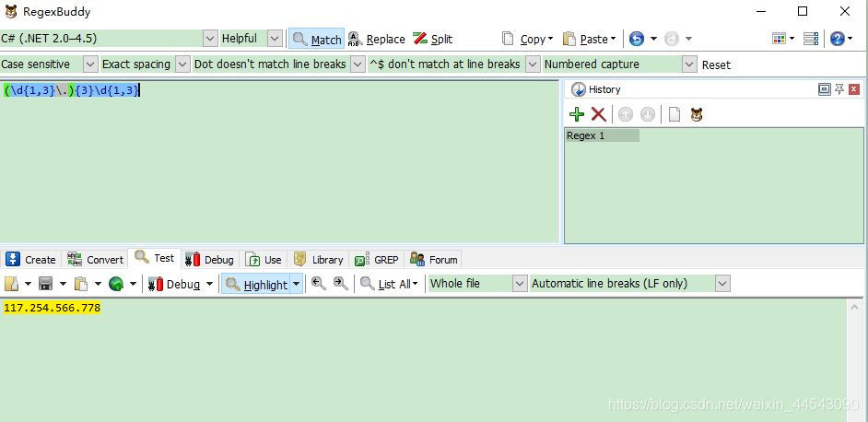The width and height of the screenshot is (868, 422).
Task: Delete the regex with the red X icon
Action: click(x=598, y=114)
